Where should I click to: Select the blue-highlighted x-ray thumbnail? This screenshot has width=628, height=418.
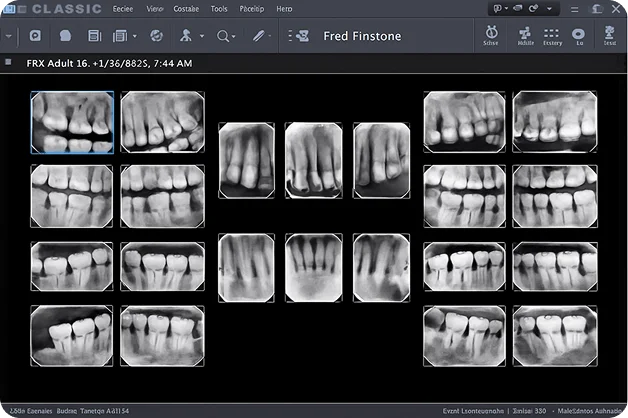72,122
